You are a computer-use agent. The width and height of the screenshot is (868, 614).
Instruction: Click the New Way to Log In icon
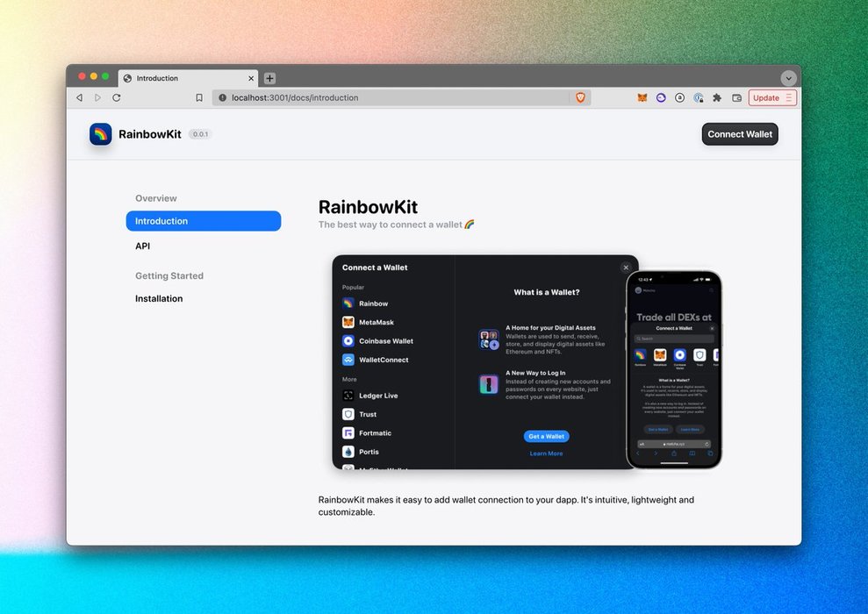pyautogui.click(x=489, y=384)
